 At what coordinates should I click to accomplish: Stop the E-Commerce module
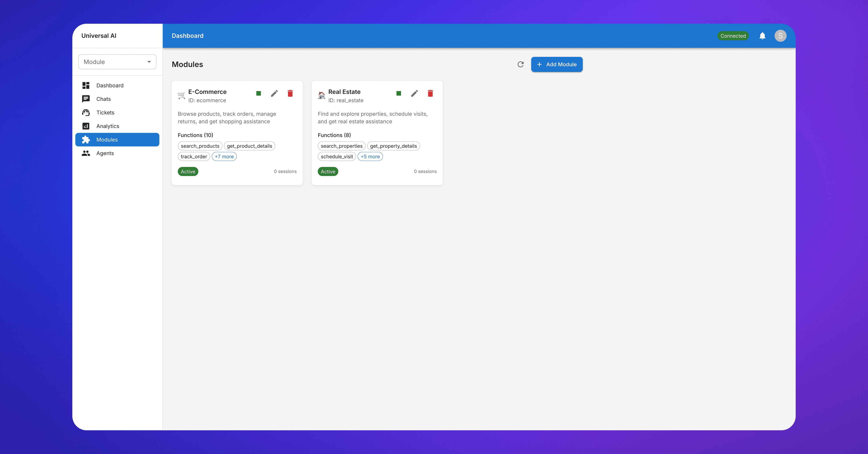coord(258,93)
